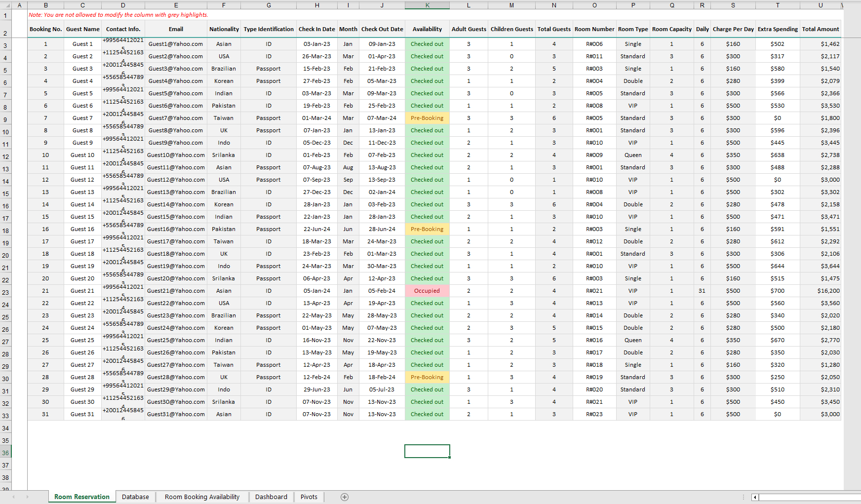Click the Check In Date header cell

point(317,29)
